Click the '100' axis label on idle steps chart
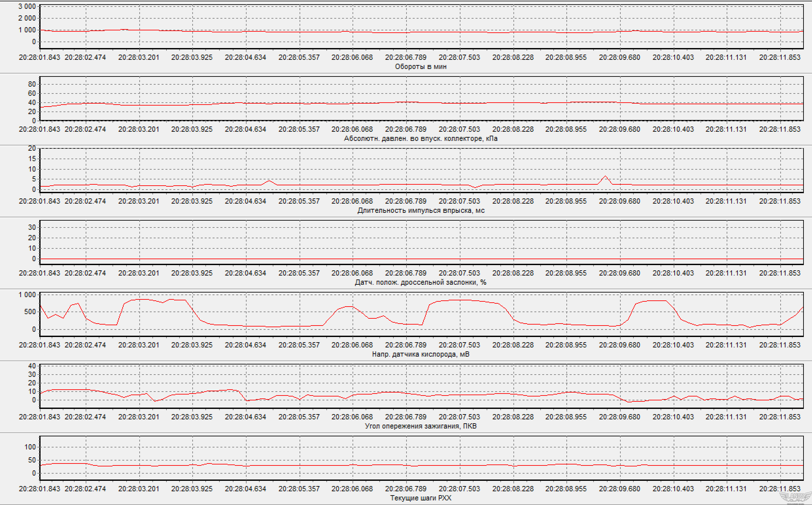The image size is (812, 505). tap(30, 447)
